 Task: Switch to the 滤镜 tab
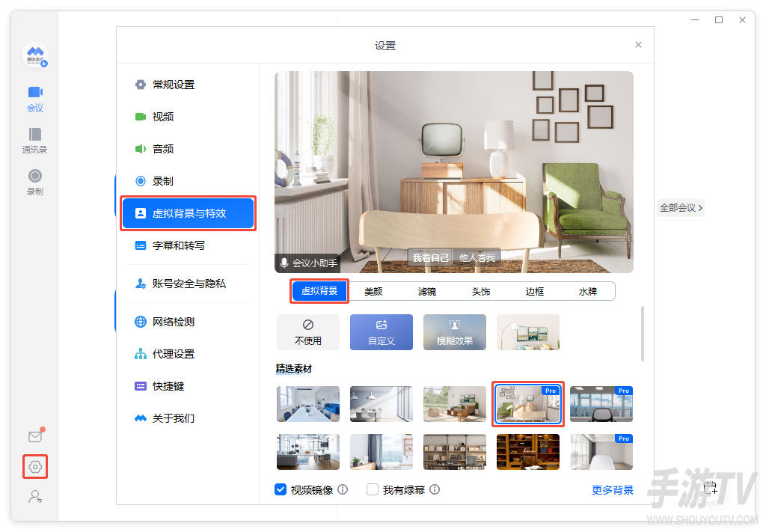[x=427, y=292]
